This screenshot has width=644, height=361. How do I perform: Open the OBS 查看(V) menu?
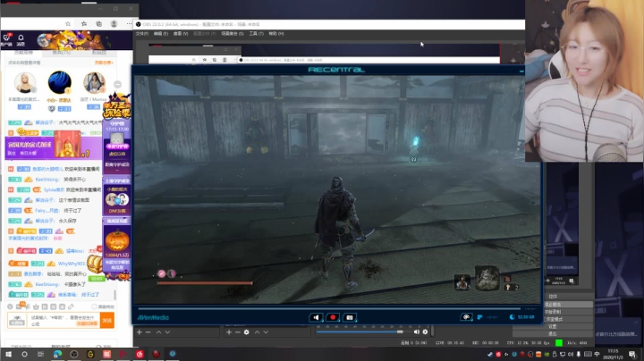tap(181, 34)
